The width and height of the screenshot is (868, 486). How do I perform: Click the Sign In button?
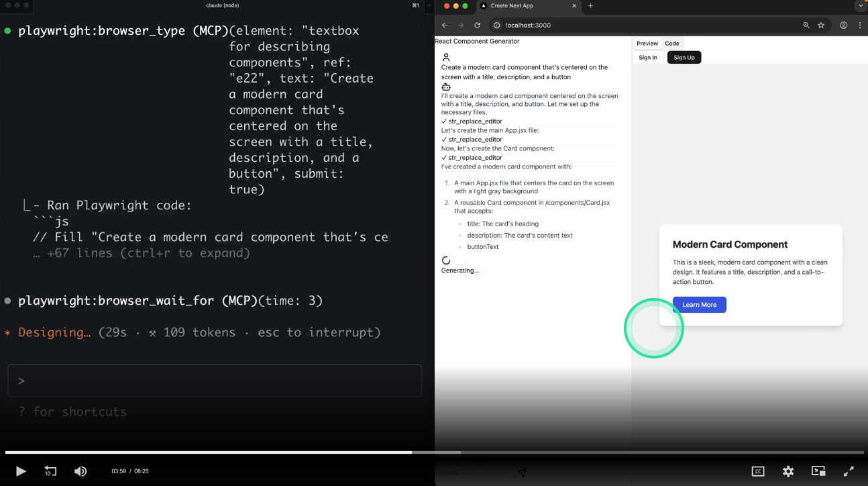coord(648,58)
